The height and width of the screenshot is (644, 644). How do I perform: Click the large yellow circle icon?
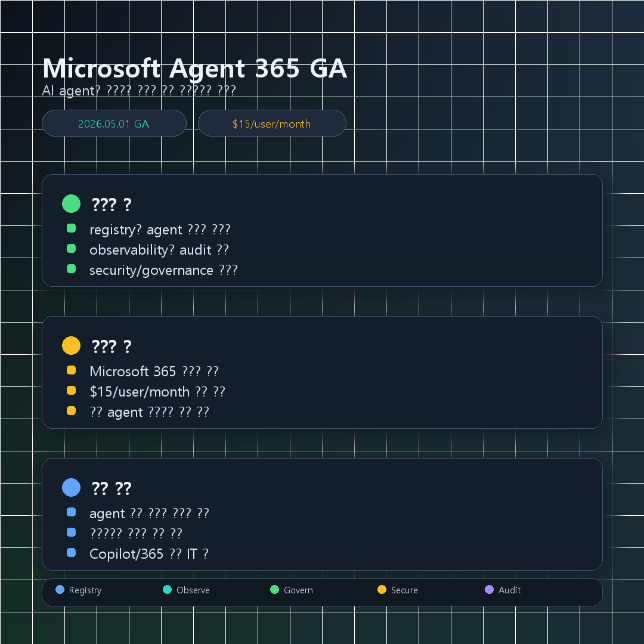coord(71,345)
